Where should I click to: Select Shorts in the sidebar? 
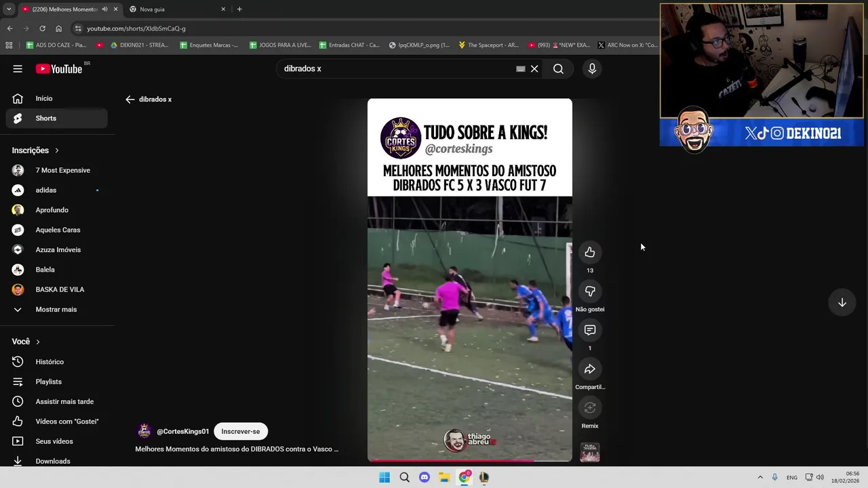[57, 118]
